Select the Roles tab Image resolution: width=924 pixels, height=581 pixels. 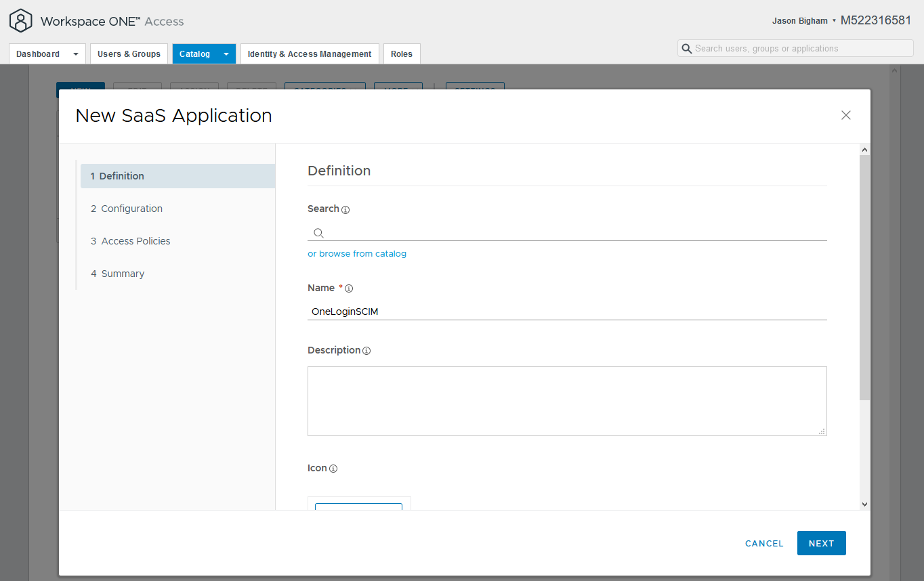click(402, 53)
